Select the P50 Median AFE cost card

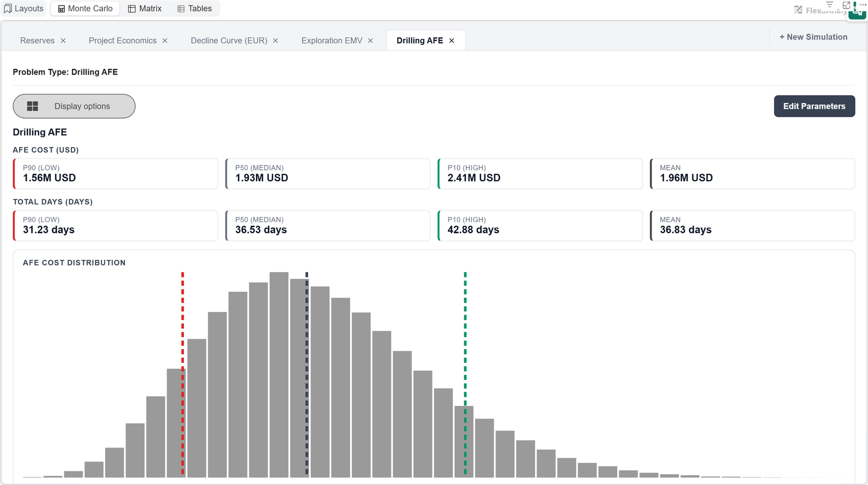pos(328,174)
